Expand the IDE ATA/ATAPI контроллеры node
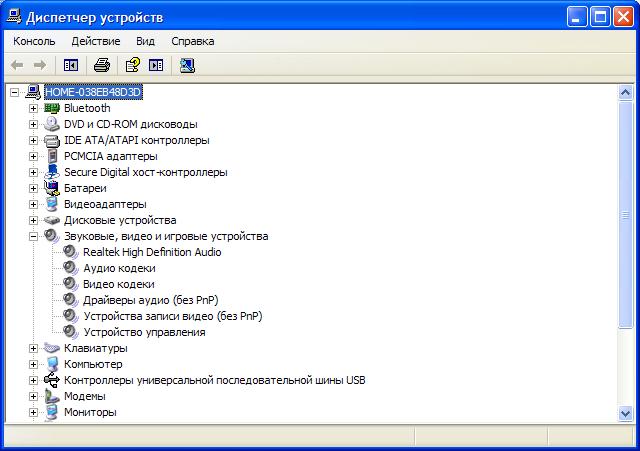This screenshot has height=451, width=640. 33,140
